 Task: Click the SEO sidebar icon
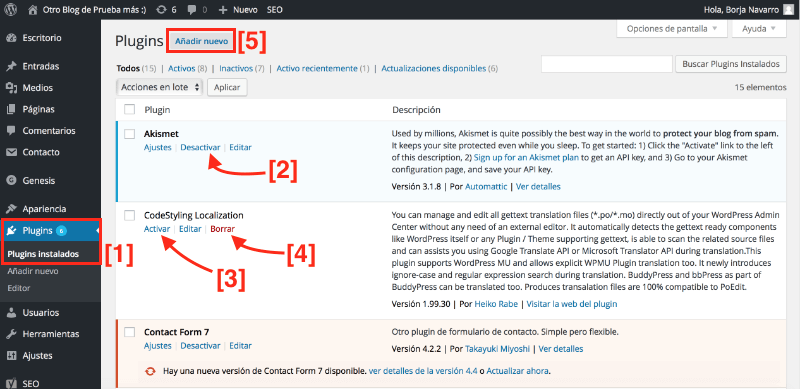(x=11, y=383)
